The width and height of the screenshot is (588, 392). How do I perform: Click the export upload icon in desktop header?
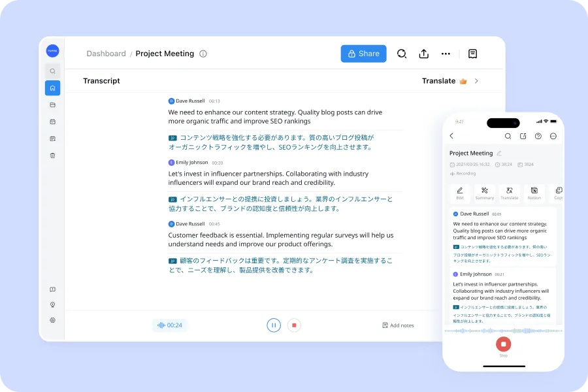tap(424, 54)
